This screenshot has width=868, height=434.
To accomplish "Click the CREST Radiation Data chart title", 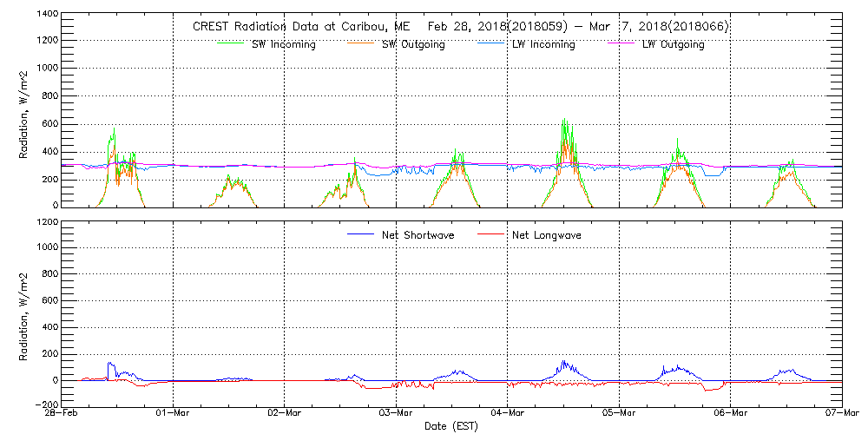I will point(460,27).
